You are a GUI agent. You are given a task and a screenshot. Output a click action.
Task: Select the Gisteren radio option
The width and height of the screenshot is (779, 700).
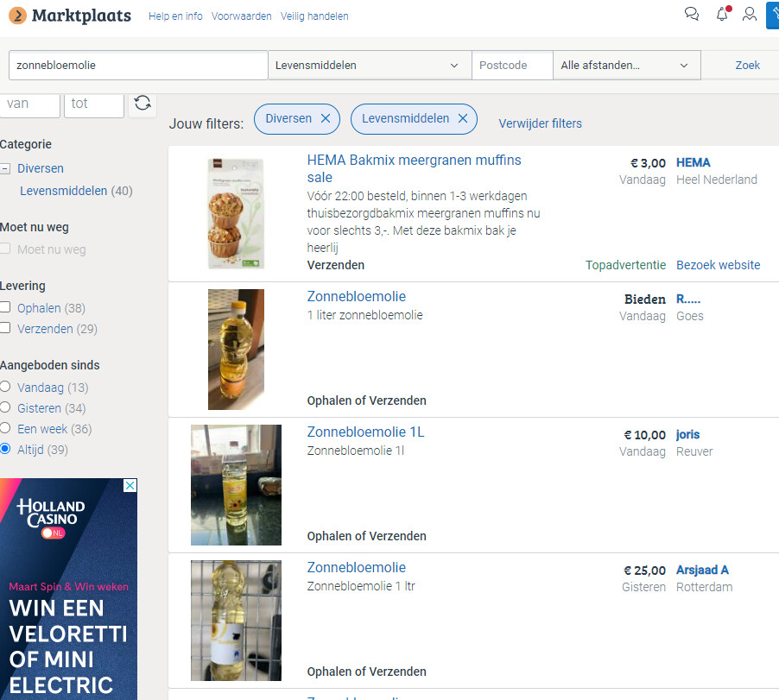coord(5,407)
